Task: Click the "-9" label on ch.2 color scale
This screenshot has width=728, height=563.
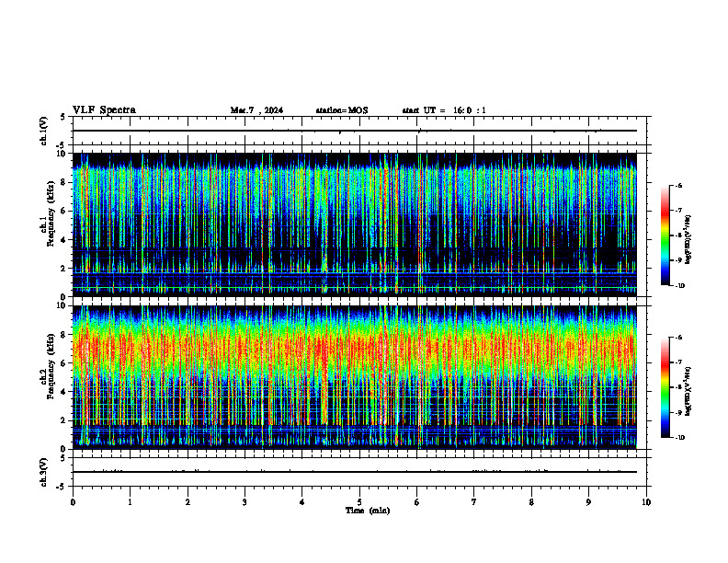Action: (677, 412)
